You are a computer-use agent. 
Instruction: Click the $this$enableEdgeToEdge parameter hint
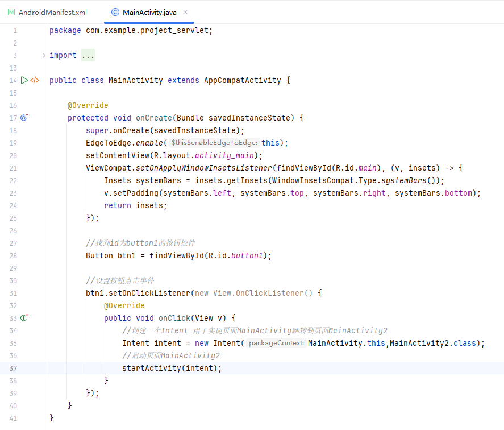(214, 143)
